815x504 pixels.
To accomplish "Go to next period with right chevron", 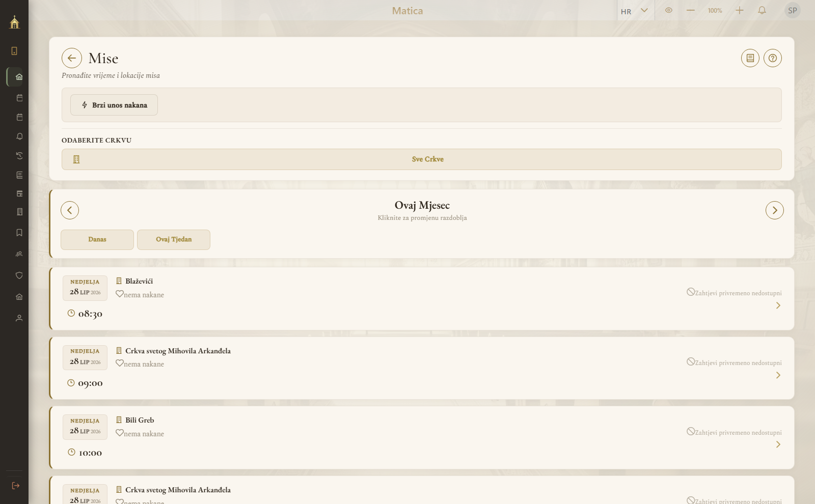I will (x=775, y=210).
